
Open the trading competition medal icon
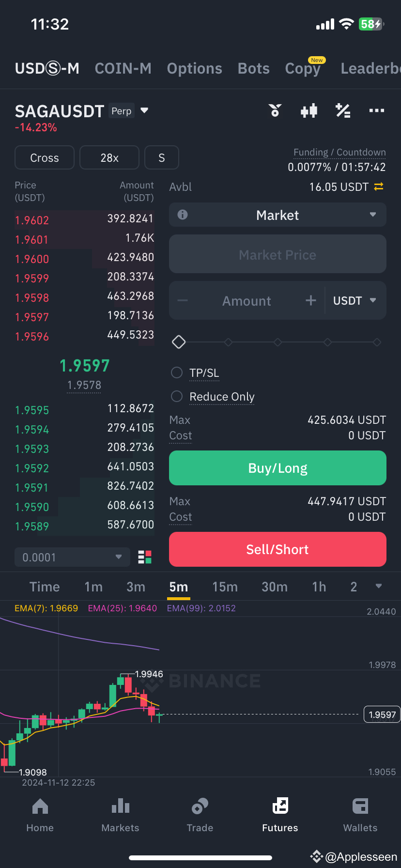tap(275, 110)
